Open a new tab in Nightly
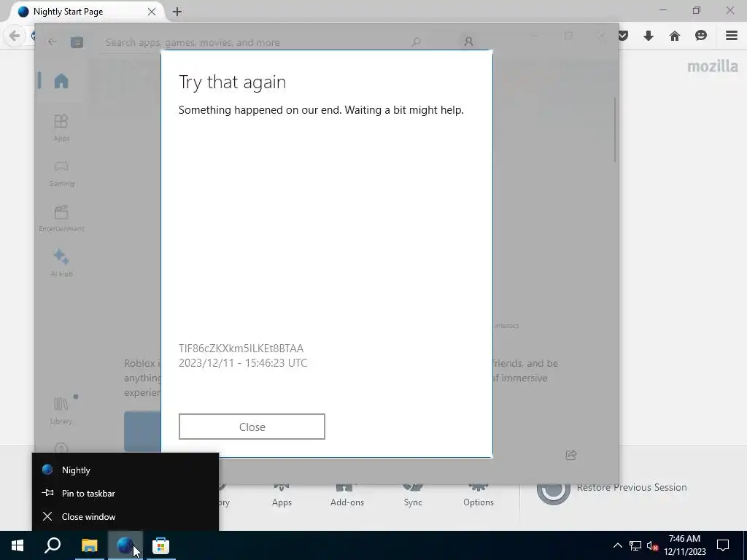Screen dimensions: 747x560 (177, 12)
